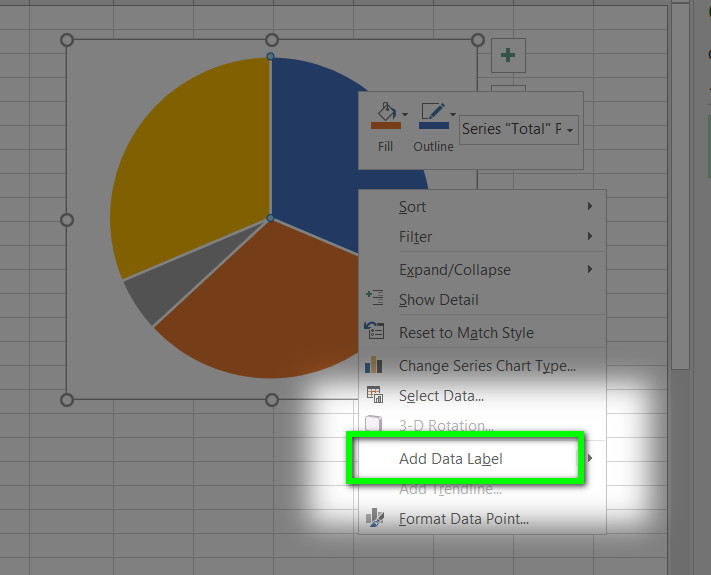Expand the Add Data Label submenu arrow
This screenshot has height=575, width=711.
pyautogui.click(x=590, y=458)
